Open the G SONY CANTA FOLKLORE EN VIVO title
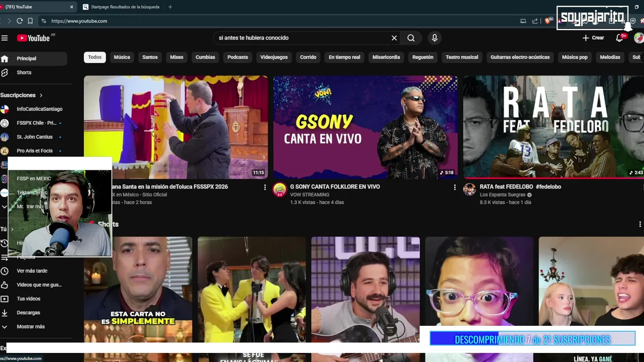 pos(335,187)
